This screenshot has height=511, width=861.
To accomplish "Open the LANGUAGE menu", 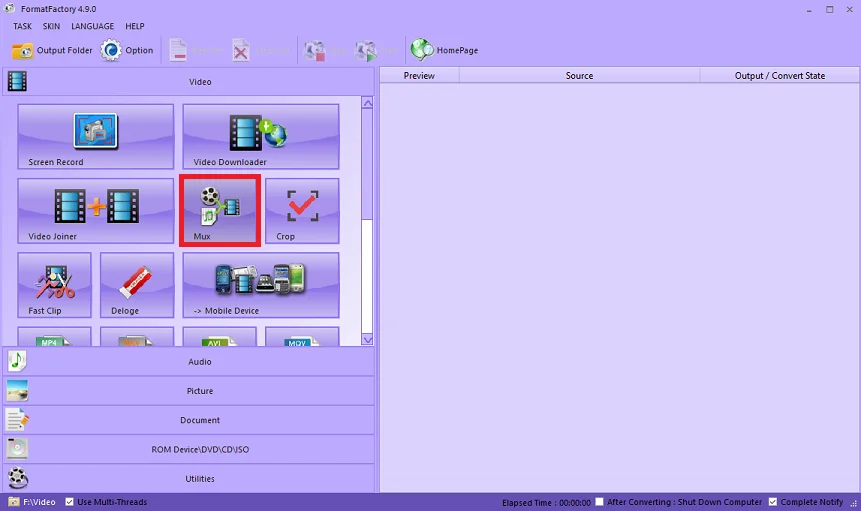I will click(92, 26).
